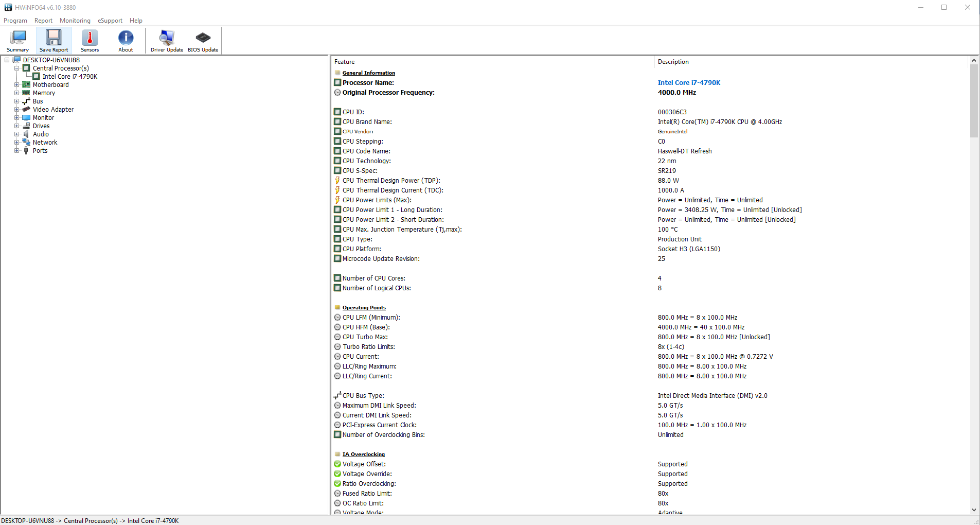980x525 pixels.
Task: Select the IA Overclocking section heading
Action: click(x=364, y=454)
